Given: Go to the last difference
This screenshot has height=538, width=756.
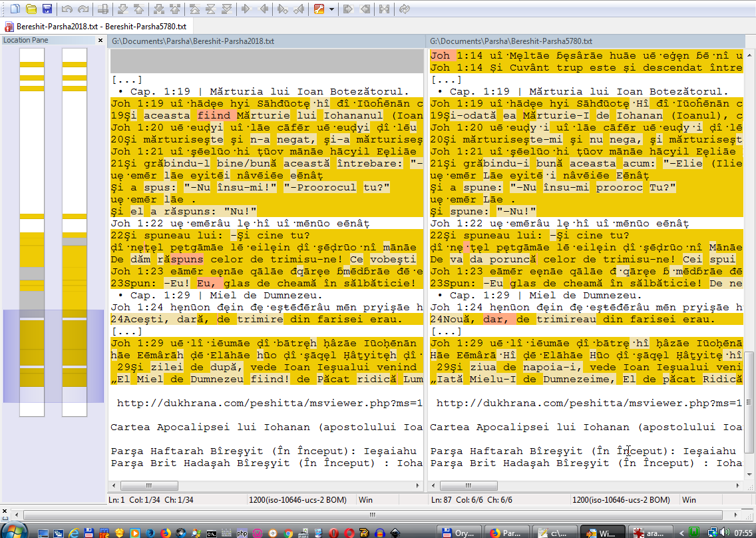Looking at the screenshot, I should (228, 9).
